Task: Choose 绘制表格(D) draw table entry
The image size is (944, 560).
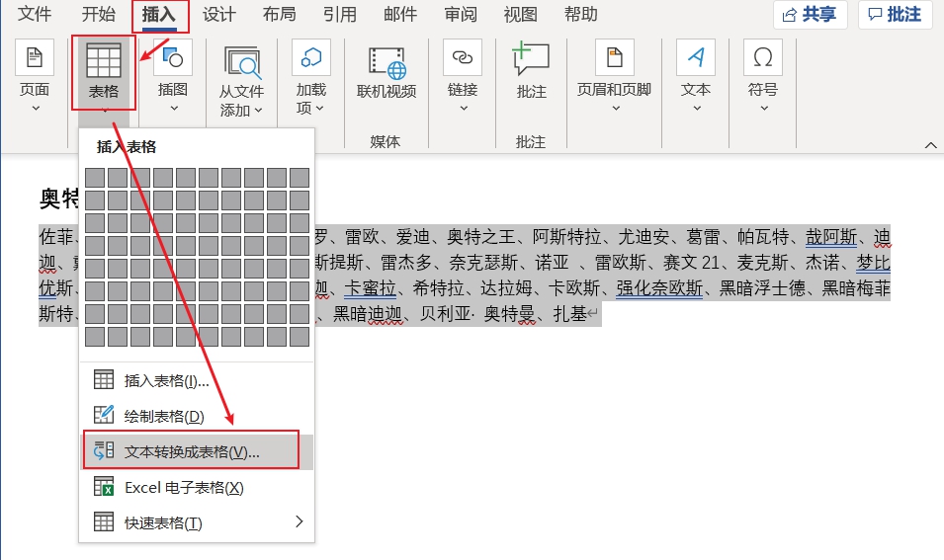Action: tap(197, 416)
